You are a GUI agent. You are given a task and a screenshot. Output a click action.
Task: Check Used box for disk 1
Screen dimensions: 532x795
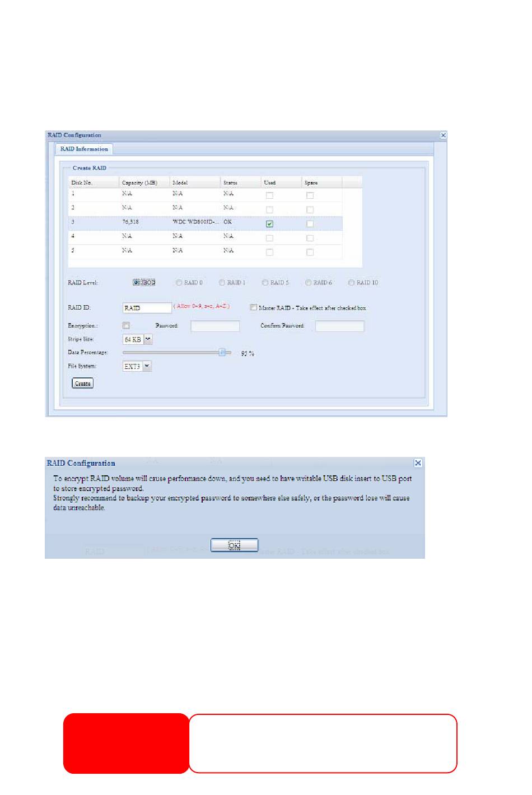(269, 195)
